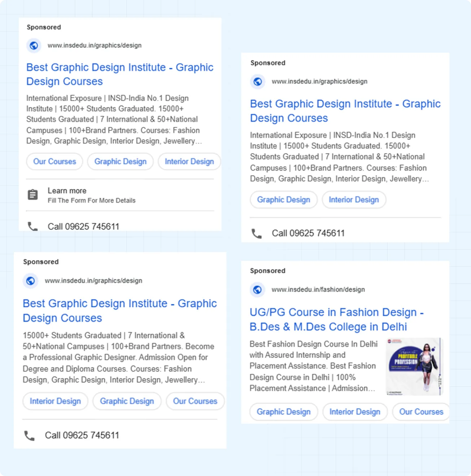Viewport: 471px width, 476px height.
Task: Click globe icon in the ad containing Learn more
Action: [34, 45]
